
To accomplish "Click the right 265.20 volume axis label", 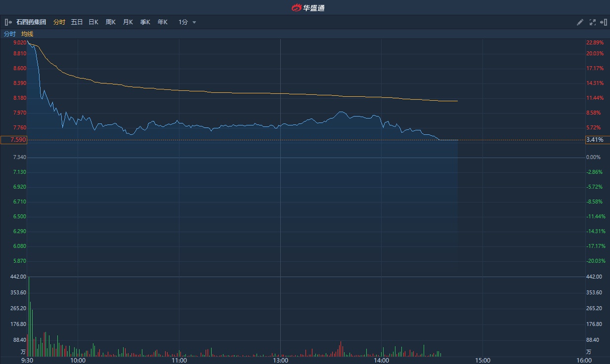I will click(594, 308).
